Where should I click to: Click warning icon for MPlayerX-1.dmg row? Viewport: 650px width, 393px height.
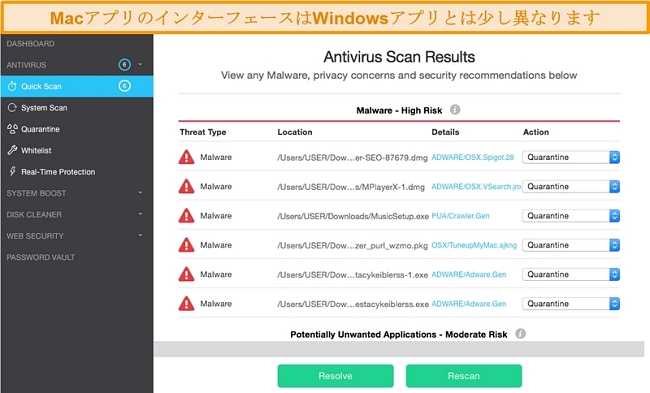[187, 187]
